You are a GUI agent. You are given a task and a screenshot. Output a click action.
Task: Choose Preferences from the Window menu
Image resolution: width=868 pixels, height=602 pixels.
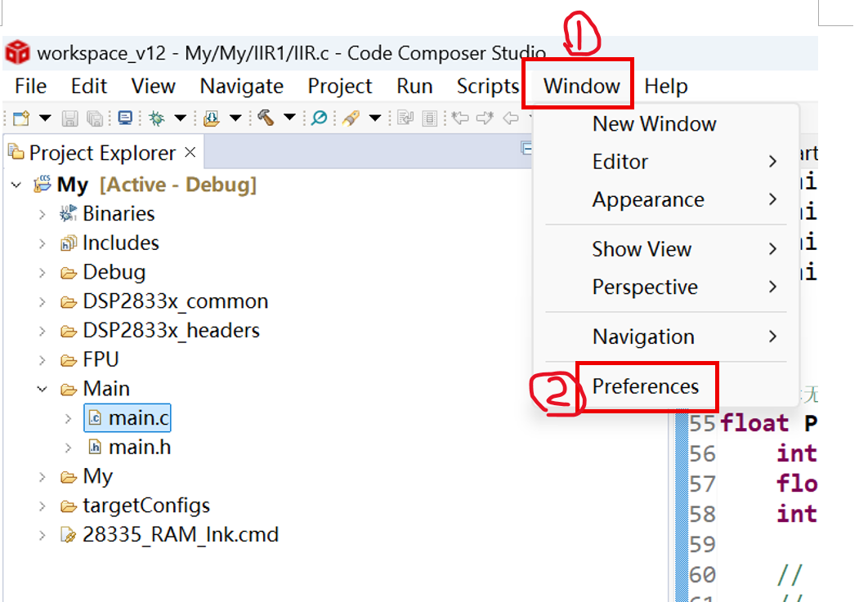[x=645, y=386]
